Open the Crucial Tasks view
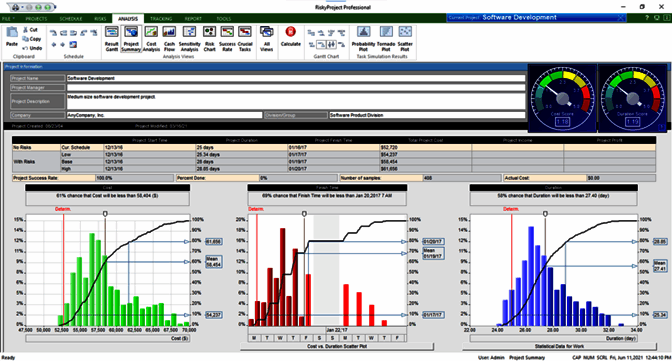Image resolution: width=672 pixels, height=361 pixels. click(x=245, y=39)
